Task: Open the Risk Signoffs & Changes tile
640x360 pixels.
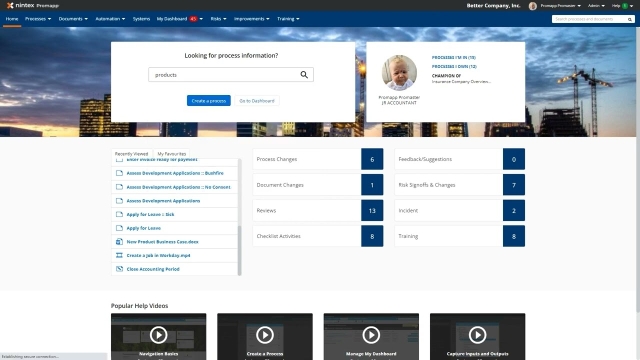Action: pyautogui.click(x=460, y=185)
